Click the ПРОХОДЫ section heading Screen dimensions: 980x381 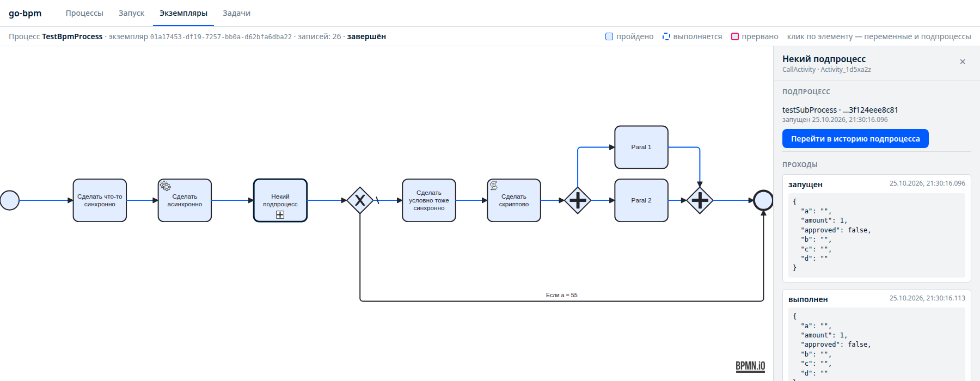pyautogui.click(x=800, y=165)
